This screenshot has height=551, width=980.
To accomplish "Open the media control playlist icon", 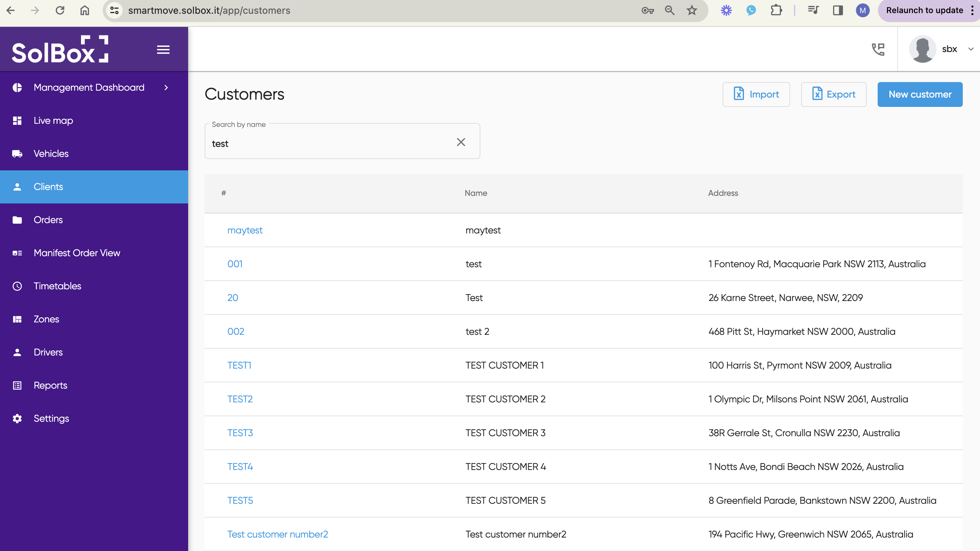I will pyautogui.click(x=813, y=10).
